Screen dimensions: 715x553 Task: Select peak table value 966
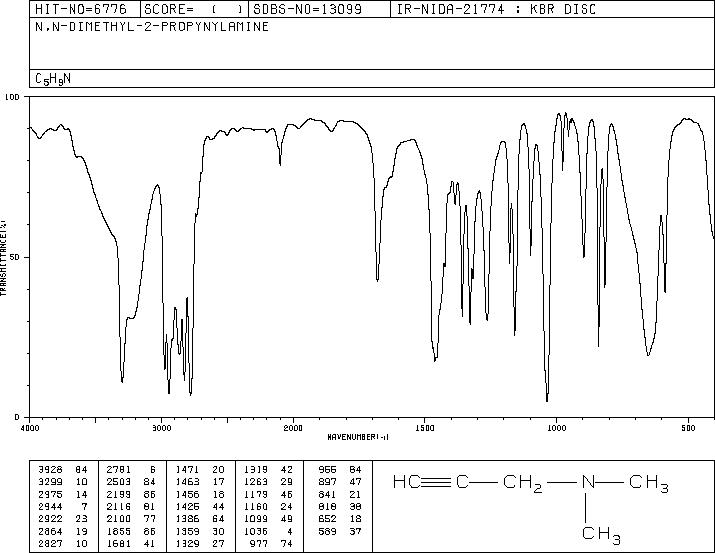click(x=327, y=470)
